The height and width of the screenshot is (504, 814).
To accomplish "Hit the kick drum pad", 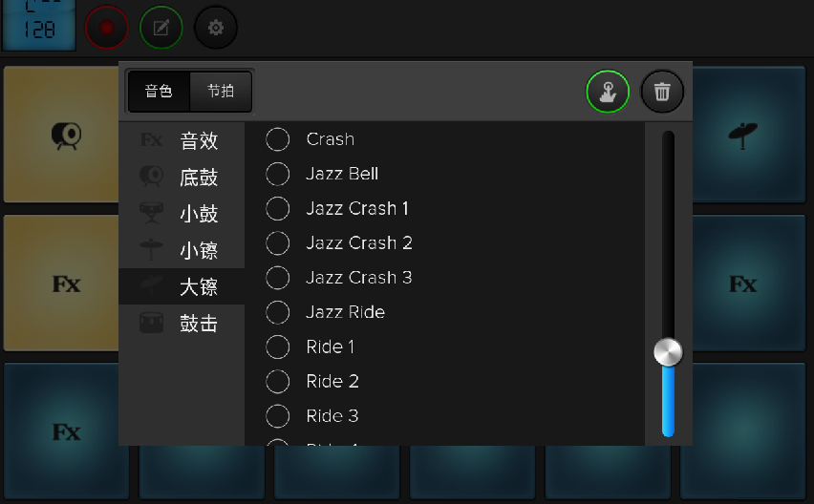I will pos(65,135).
